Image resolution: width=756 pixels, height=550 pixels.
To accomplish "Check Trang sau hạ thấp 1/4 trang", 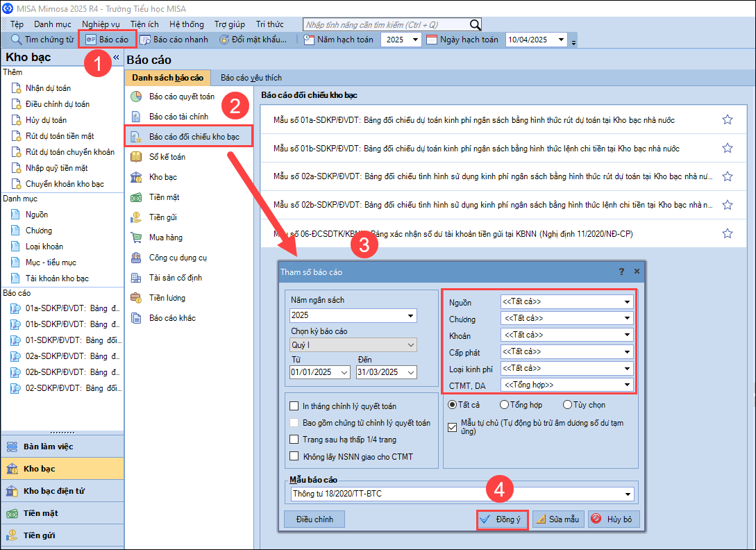I will 294,440.
